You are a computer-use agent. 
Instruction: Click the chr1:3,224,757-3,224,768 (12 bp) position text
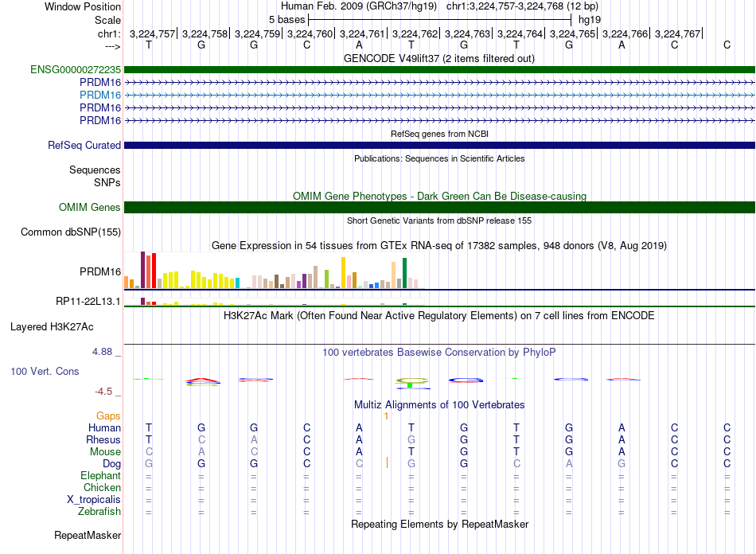click(522, 6)
